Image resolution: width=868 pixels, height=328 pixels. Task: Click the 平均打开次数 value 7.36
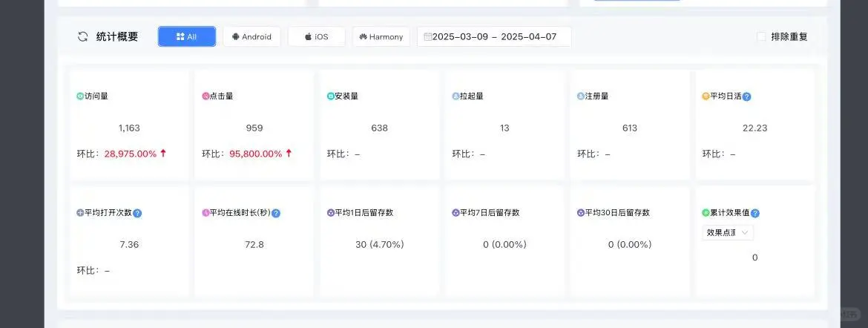click(130, 244)
